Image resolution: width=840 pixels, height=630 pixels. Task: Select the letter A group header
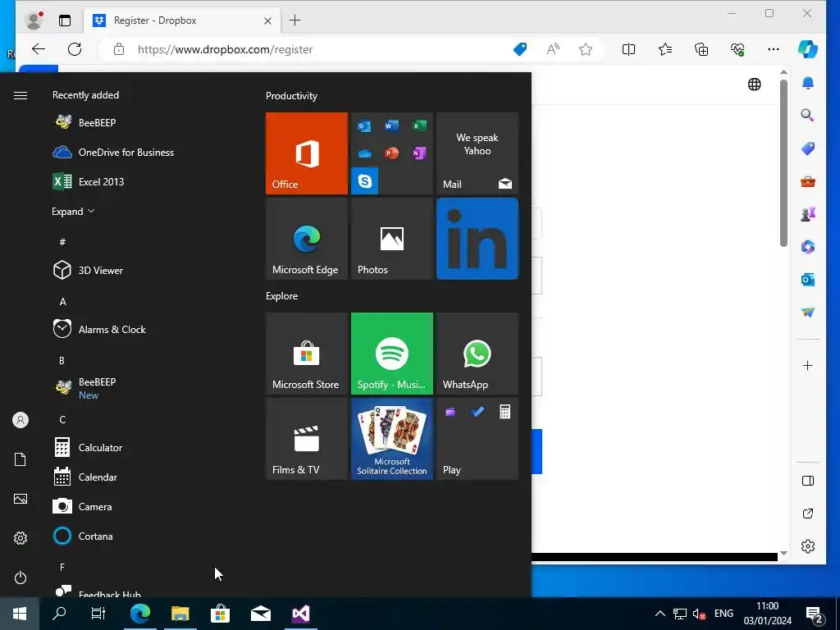pyautogui.click(x=62, y=302)
